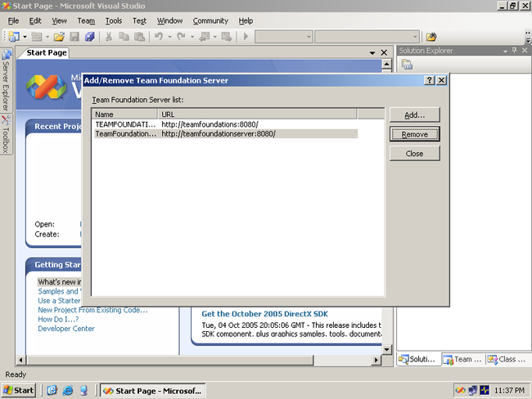Open the Solution Platforms combo box
Screen dimensions: 532x399
point(367,37)
